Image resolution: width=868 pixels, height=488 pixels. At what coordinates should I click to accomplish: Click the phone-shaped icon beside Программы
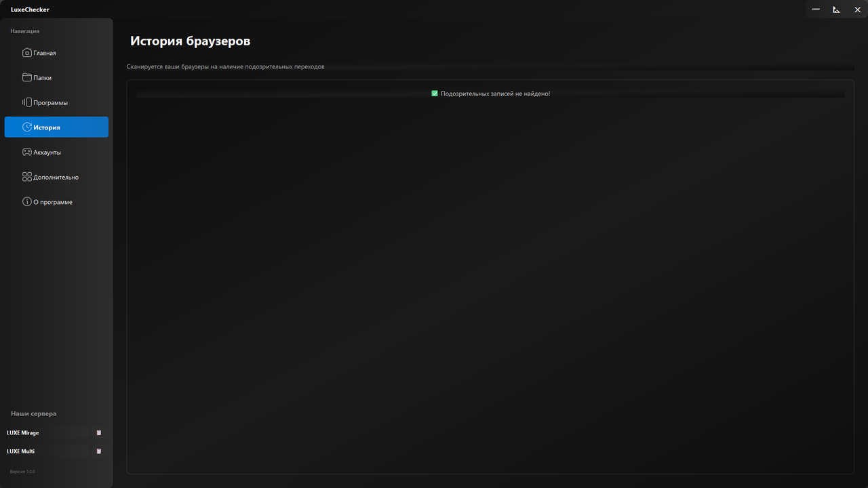pos(27,102)
